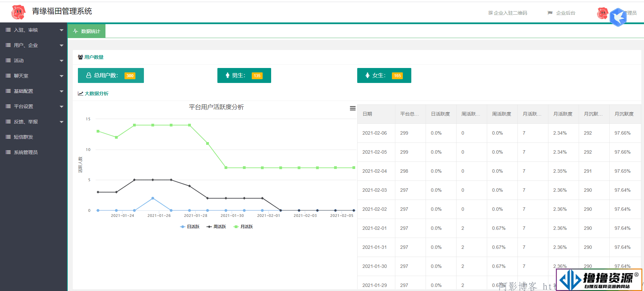Screen dimensions: 644x291
Task: Open the chart hamburger export menu
Action: point(353,108)
